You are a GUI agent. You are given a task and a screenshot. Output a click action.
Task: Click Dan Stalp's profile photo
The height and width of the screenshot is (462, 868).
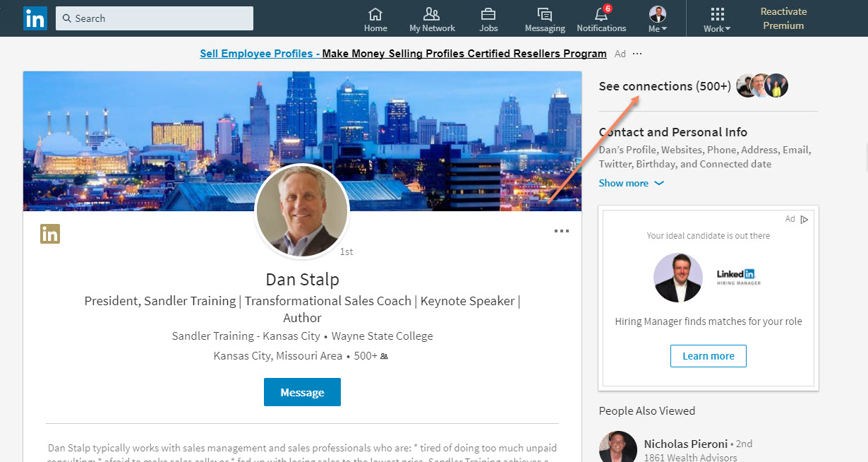tap(302, 211)
